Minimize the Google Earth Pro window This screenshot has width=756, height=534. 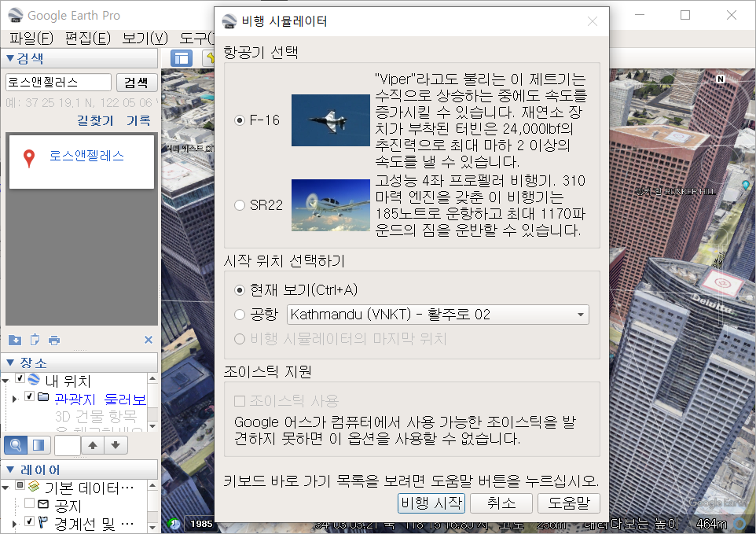coord(640,15)
